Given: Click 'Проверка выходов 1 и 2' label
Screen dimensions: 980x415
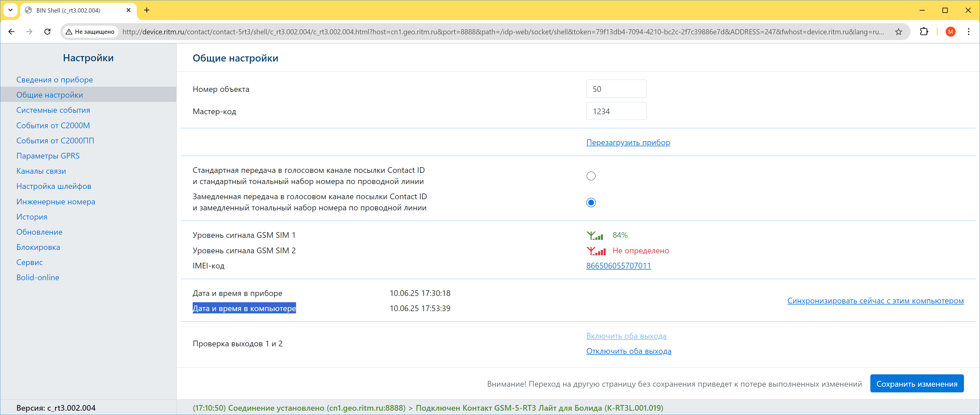Looking at the screenshot, I should 237,343.
